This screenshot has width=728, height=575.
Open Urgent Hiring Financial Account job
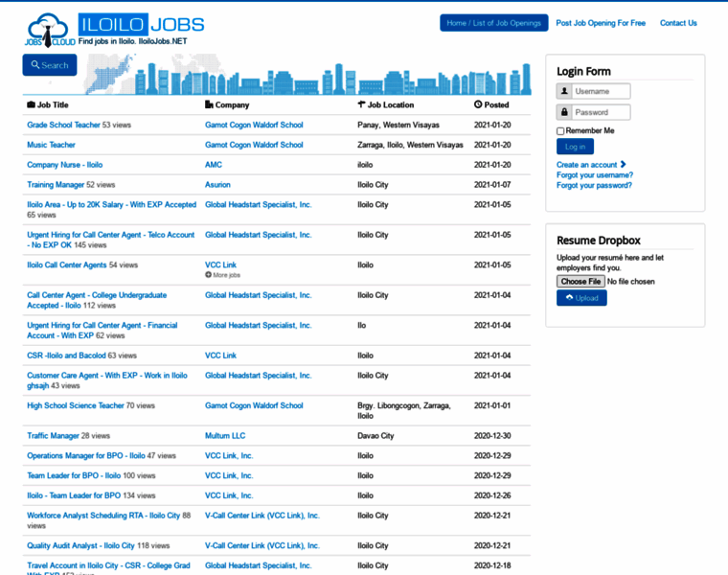[102, 331]
